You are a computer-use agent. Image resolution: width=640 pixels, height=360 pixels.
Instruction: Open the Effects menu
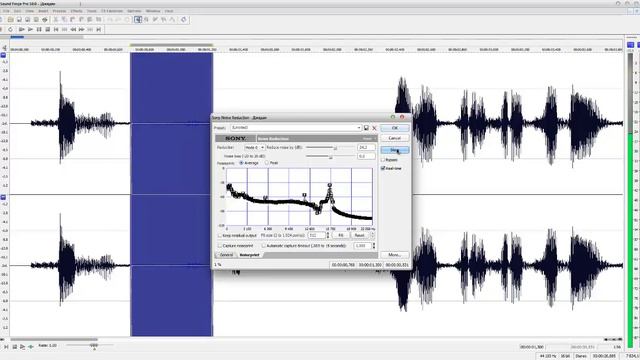pos(76,11)
